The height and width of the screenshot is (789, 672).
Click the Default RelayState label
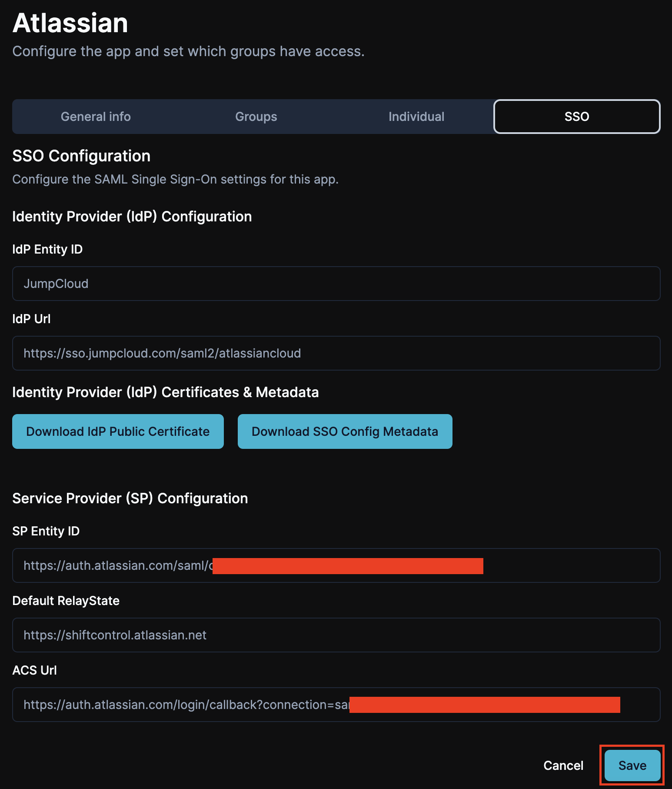66,601
